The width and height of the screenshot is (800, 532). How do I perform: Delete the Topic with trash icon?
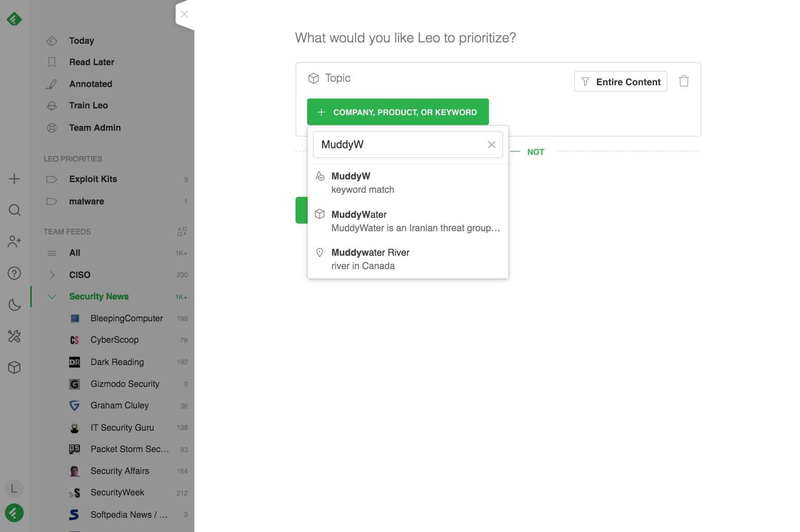[x=683, y=81]
